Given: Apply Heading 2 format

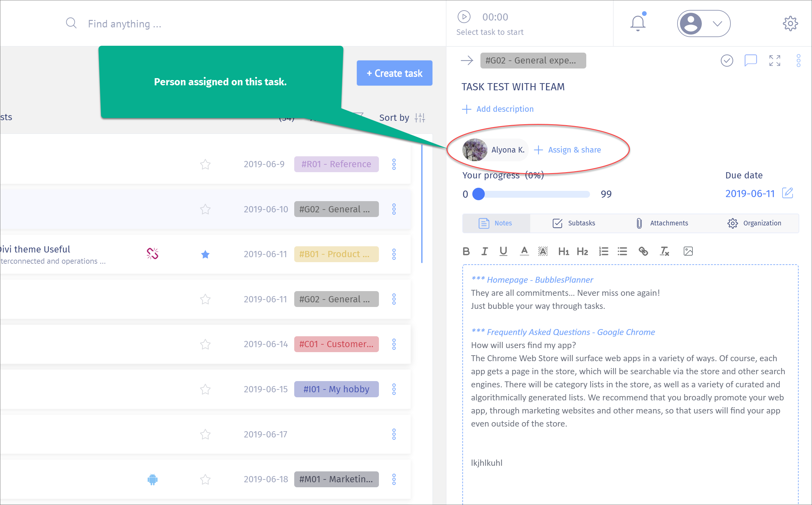Looking at the screenshot, I should tap(582, 251).
